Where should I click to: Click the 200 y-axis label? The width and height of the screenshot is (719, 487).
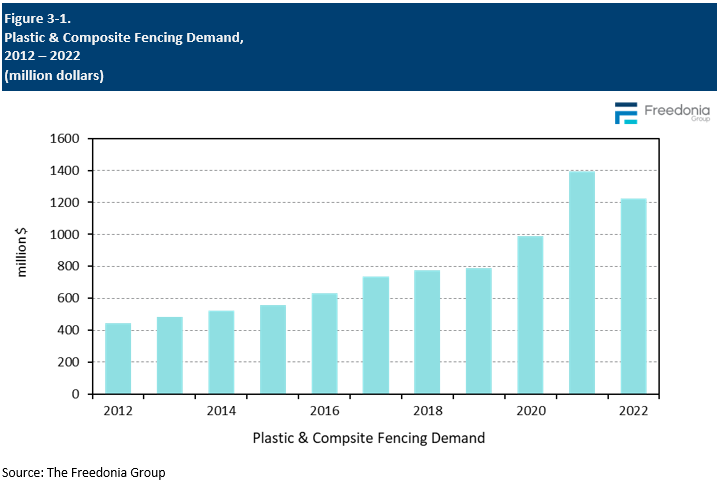click(x=68, y=362)
